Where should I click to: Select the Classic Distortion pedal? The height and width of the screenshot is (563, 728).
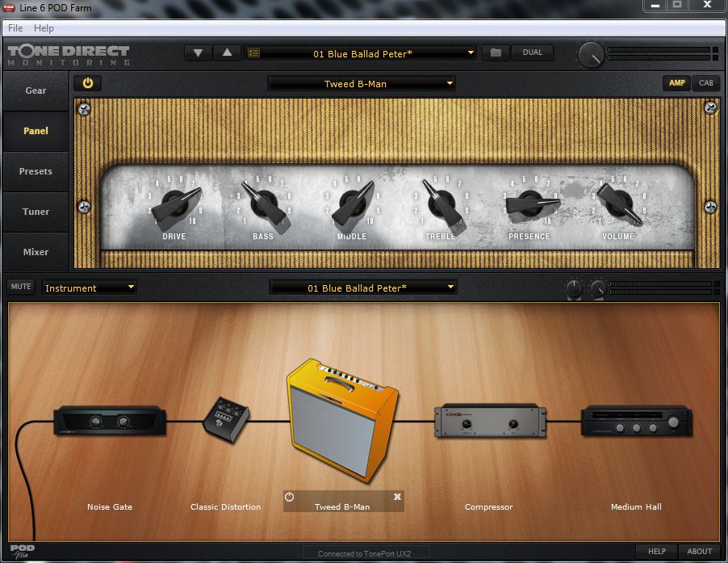pos(226,419)
